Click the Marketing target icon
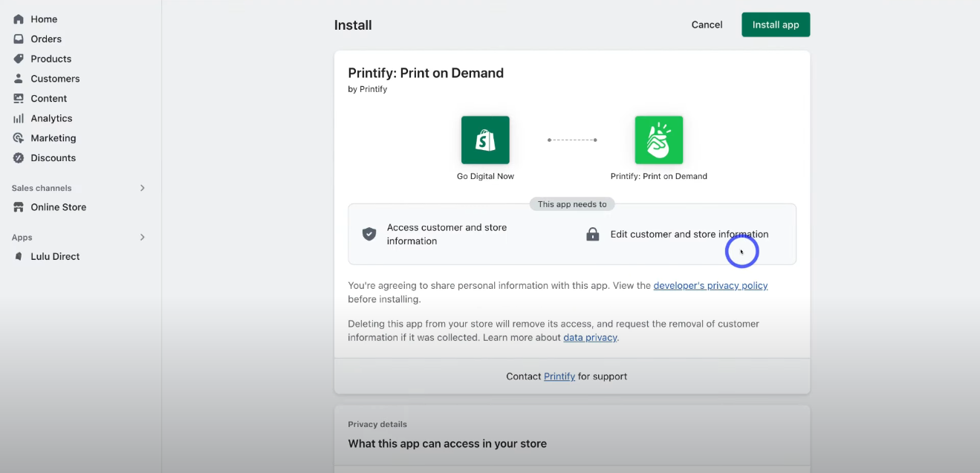 tap(19, 138)
